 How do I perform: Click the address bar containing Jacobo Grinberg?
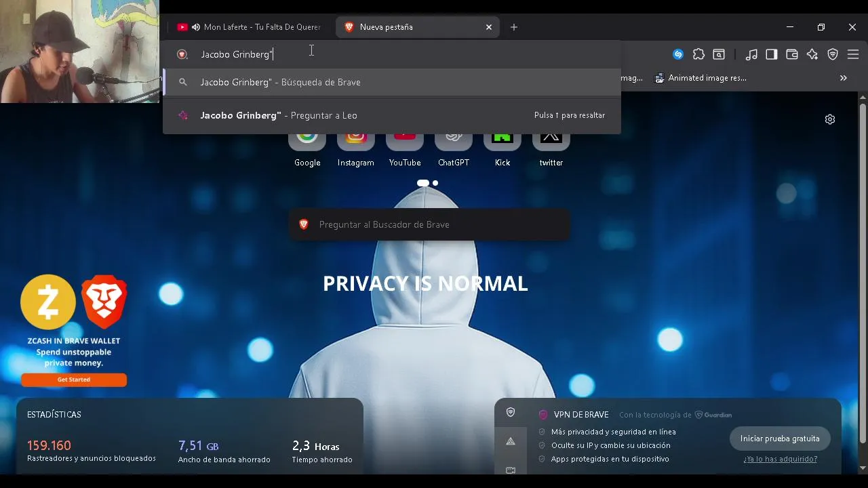point(391,54)
